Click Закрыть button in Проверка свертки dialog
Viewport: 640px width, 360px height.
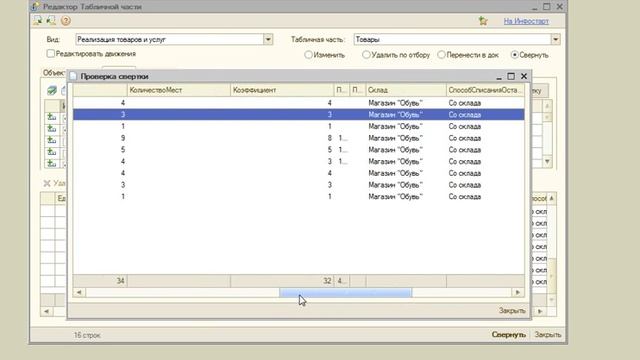tap(512, 311)
